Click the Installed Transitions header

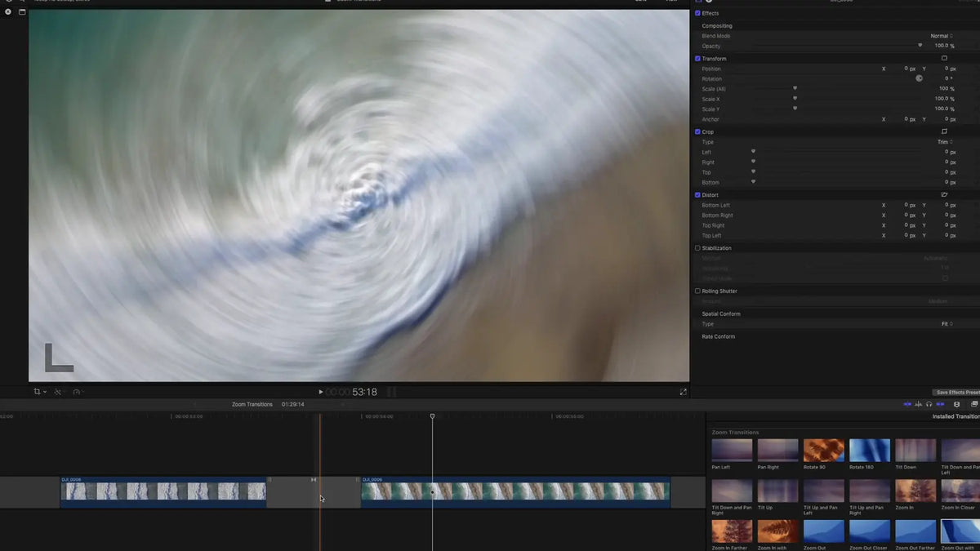(956, 416)
